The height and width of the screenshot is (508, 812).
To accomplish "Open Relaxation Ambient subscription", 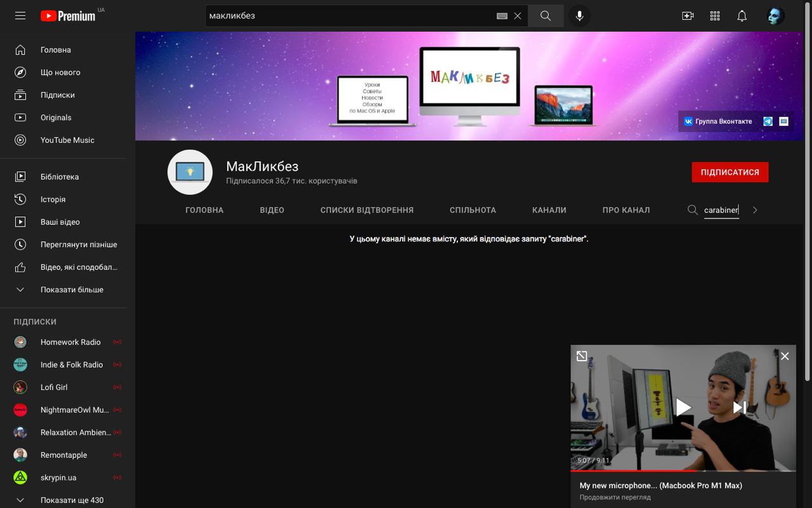I will [63, 432].
